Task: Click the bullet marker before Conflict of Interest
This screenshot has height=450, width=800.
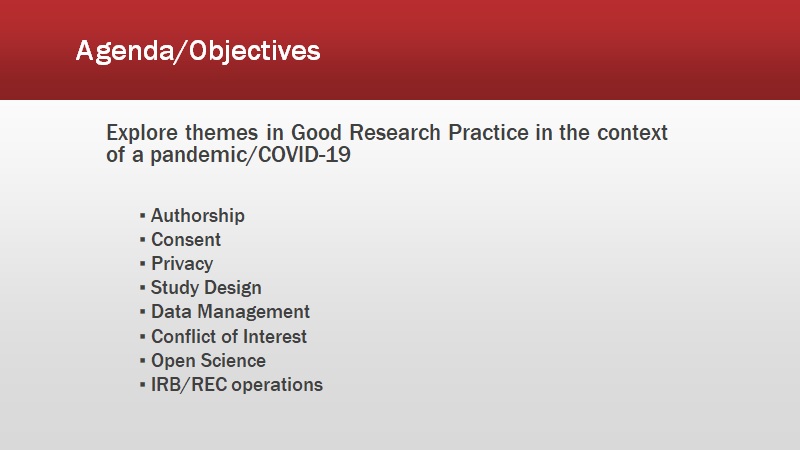Action: [x=142, y=337]
